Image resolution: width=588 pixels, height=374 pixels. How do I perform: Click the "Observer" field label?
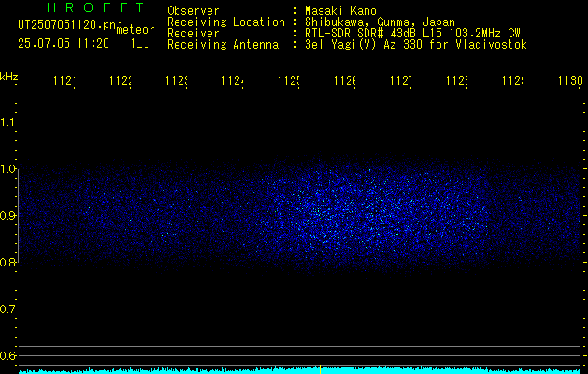point(194,11)
